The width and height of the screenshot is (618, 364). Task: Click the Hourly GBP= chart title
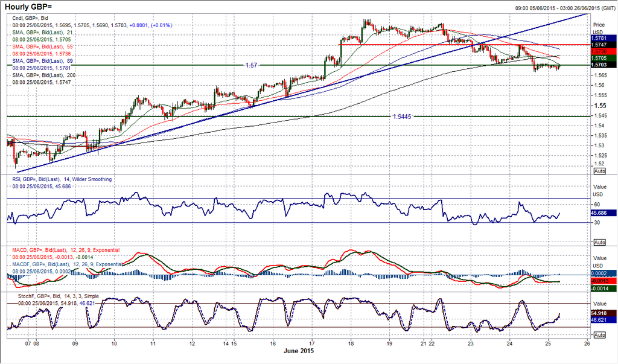[x=31, y=6]
